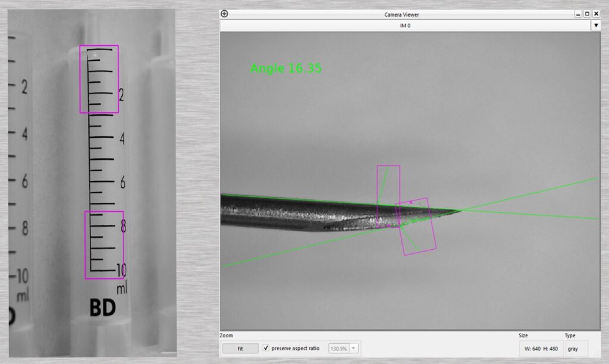This screenshot has height=364, width=609.
Task: Select the lower magenta ROI near 8 mark
Action: click(x=104, y=245)
